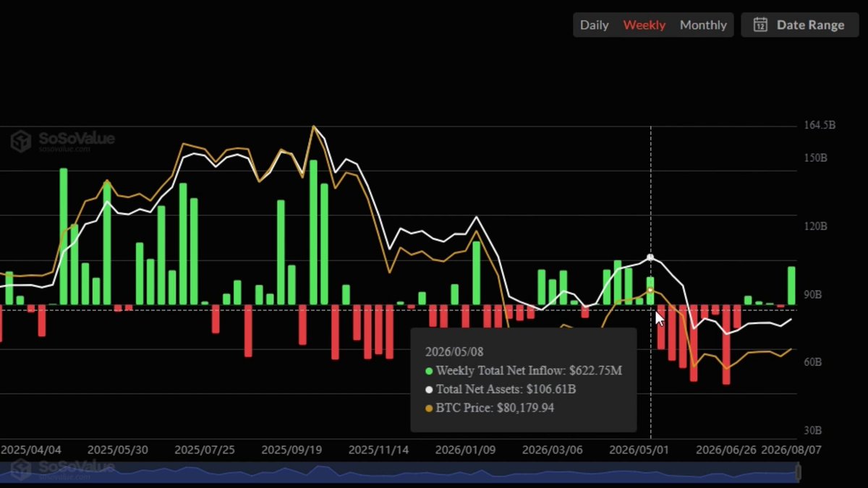Click the 2026/03/06 axis date label

[552, 449]
